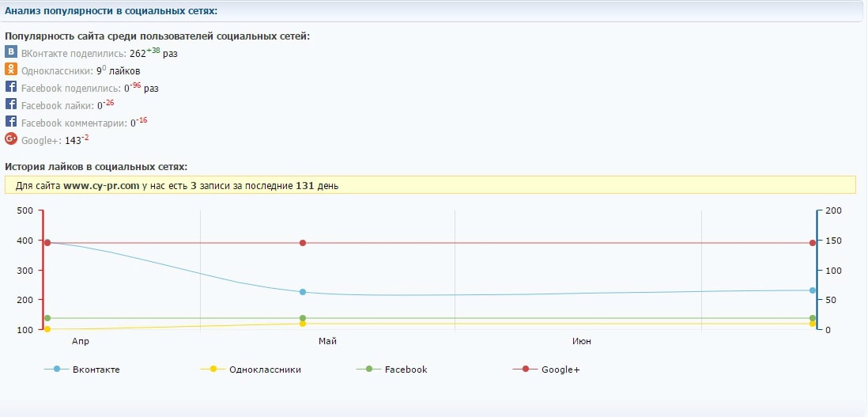This screenshot has width=868, height=417.
Task: Click the '+38' green change value
Action: 153,51
